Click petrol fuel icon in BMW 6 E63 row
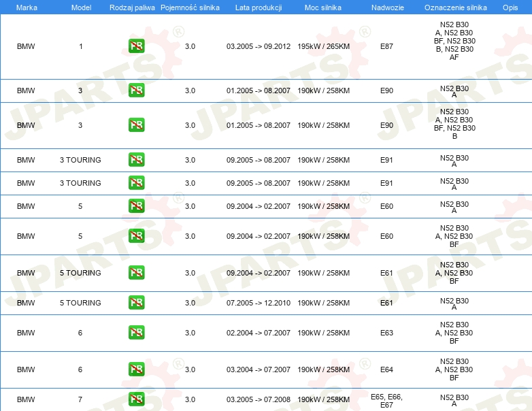The image size is (532, 411). [136, 332]
